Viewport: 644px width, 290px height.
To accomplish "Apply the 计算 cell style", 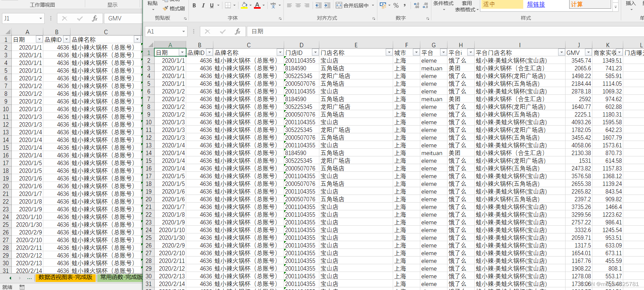I will click(x=590, y=4).
